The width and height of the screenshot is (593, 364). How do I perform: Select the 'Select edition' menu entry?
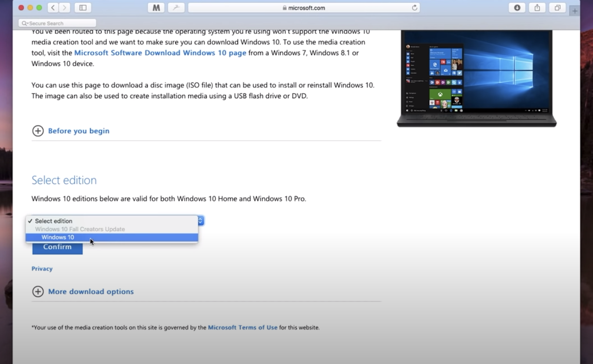pos(112,221)
